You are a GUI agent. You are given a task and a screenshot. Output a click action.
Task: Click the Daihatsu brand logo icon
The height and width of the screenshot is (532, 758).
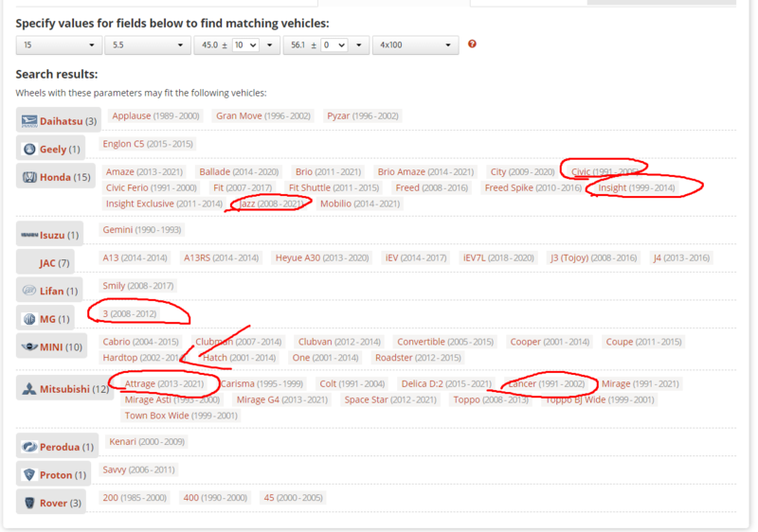pos(29,121)
